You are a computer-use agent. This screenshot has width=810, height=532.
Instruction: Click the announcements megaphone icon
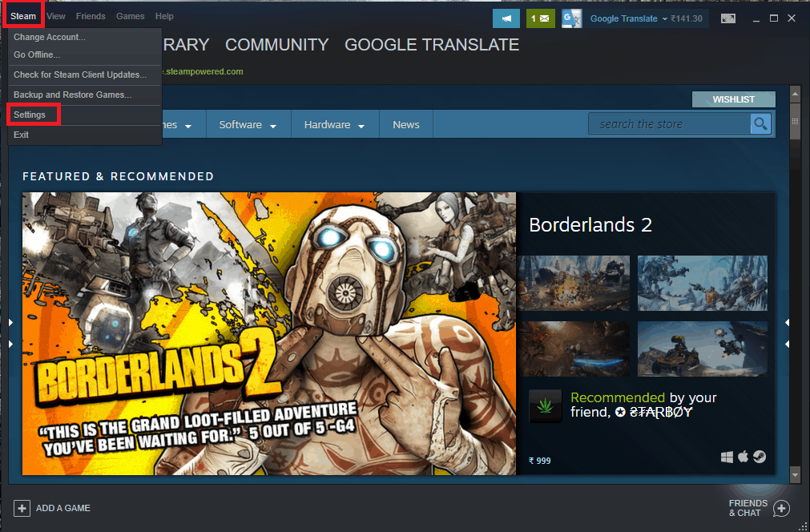506,18
